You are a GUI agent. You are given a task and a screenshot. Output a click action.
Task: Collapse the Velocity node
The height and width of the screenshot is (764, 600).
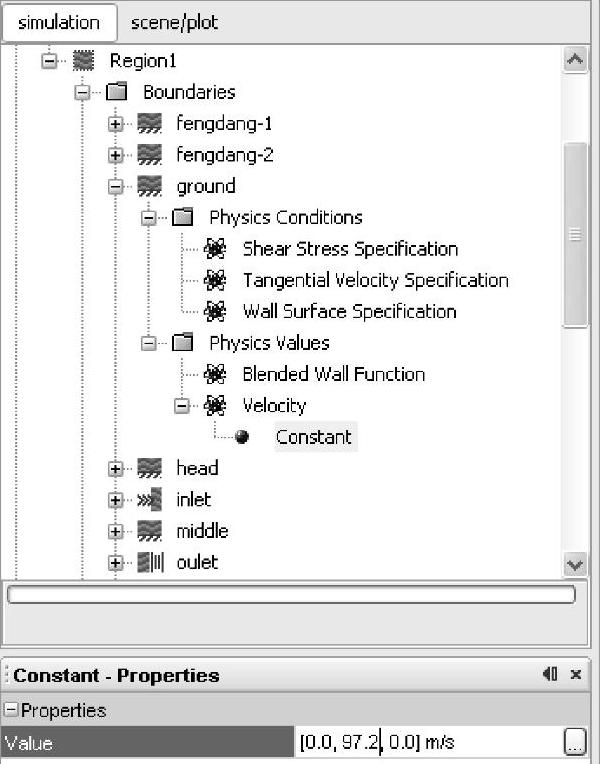coord(181,406)
